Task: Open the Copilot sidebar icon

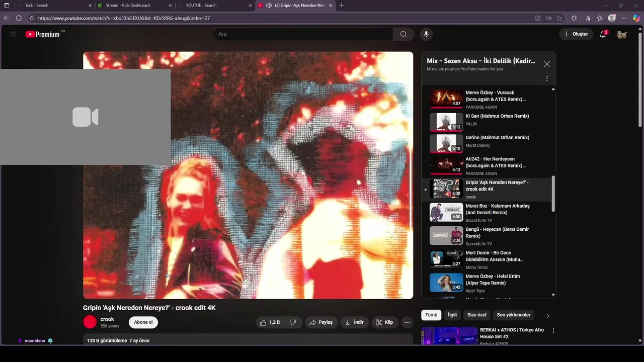Action: 636,18
